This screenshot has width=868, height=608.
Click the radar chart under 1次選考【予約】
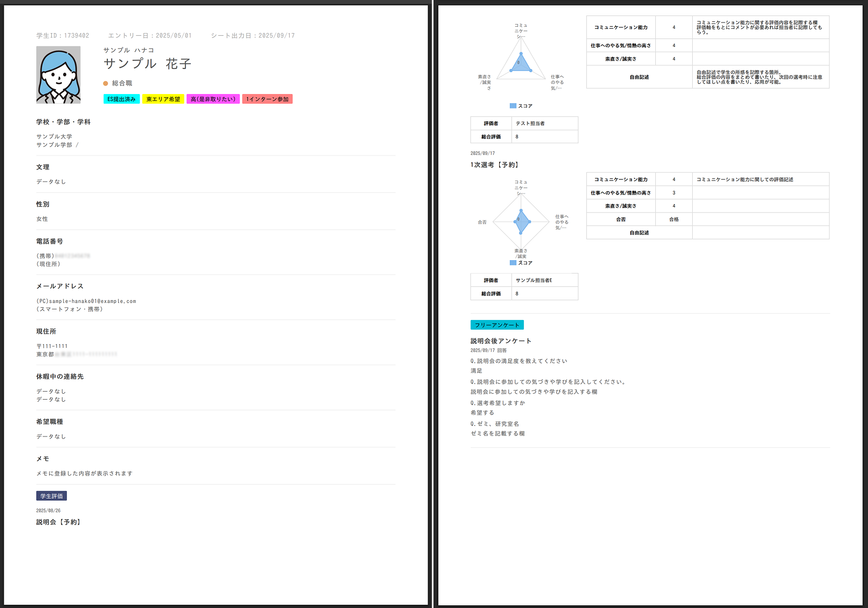pos(521,220)
